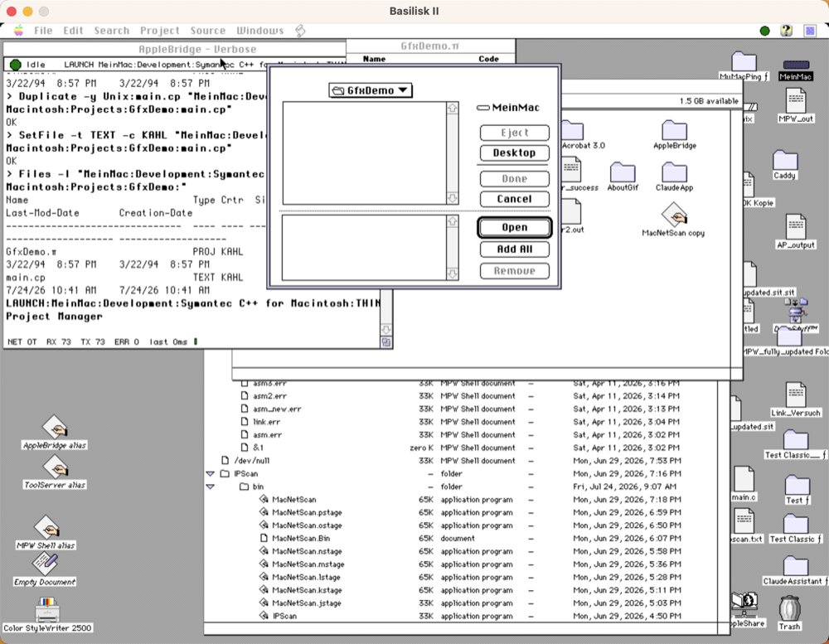829x644 pixels.
Task: Select the AppleBridge folder in Finder window
Action: coord(675,130)
